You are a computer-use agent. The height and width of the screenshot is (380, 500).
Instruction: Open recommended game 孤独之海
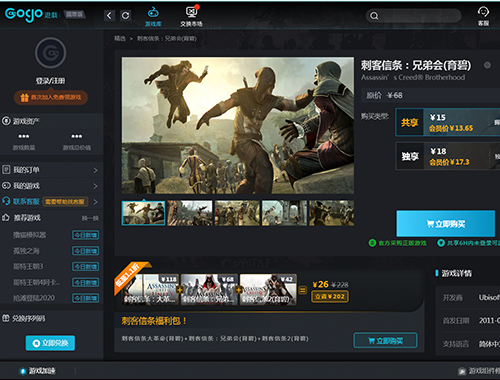point(26,251)
